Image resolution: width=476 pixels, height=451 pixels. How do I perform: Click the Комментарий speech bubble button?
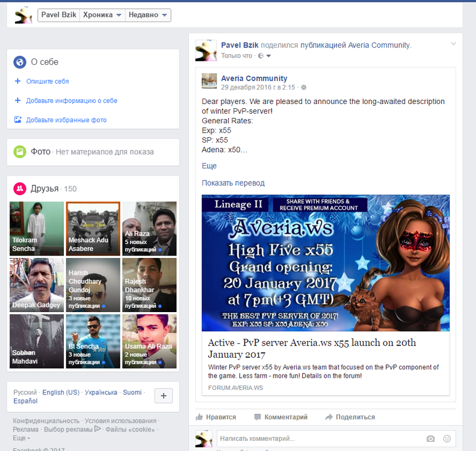coord(280,417)
